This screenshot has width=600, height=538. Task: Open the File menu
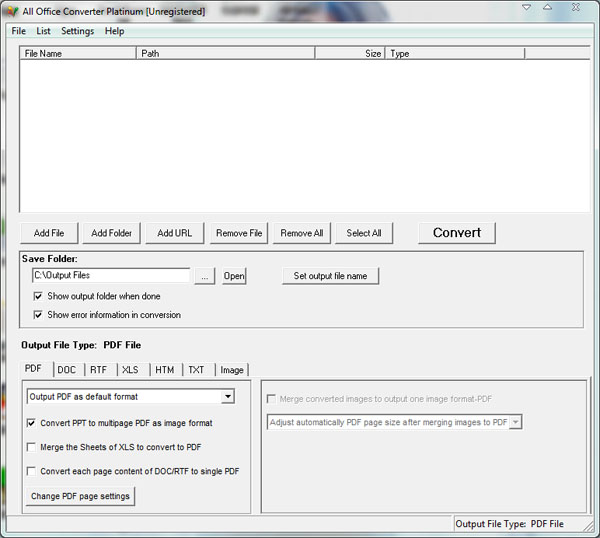pyautogui.click(x=18, y=31)
